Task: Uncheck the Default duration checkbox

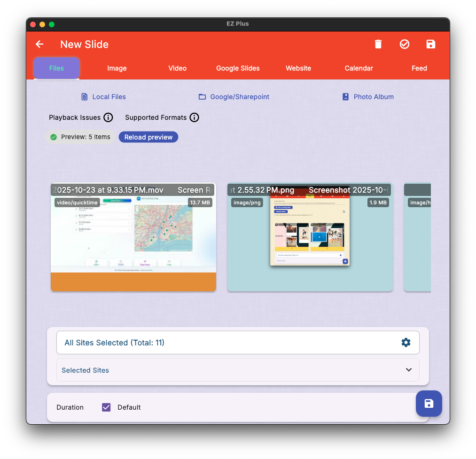Action: pos(106,407)
